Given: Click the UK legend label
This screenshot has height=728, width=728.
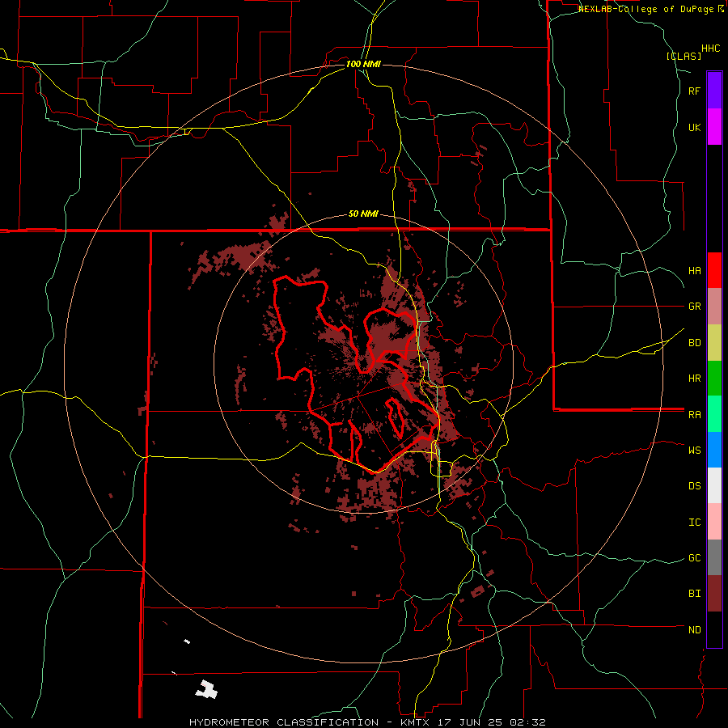Looking at the screenshot, I should click(x=694, y=127).
